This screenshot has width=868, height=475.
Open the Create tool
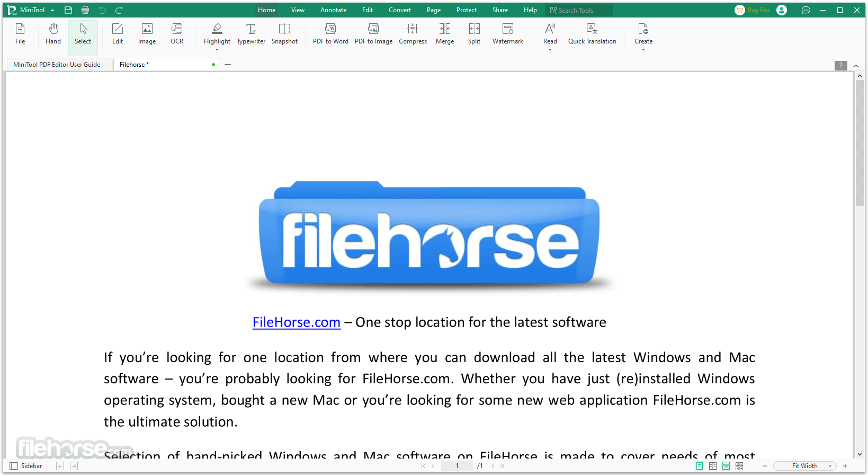coord(643,33)
